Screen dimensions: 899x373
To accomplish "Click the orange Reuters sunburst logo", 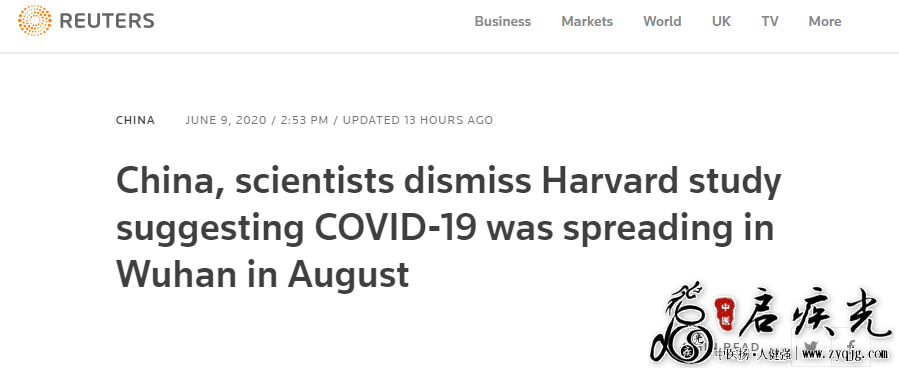I will (34, 21).
